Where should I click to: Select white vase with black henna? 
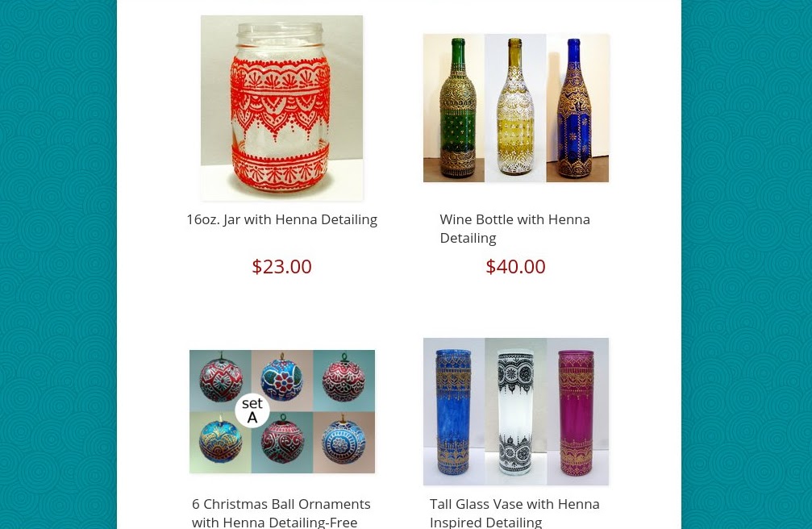tap(516, 412)
